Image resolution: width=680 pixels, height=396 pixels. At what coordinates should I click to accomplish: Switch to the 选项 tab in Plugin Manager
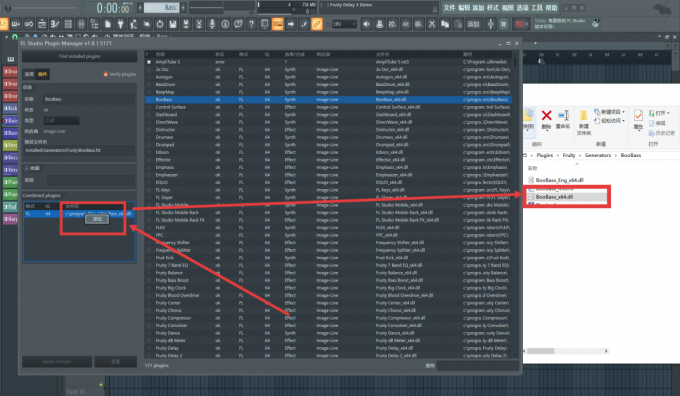29,74
